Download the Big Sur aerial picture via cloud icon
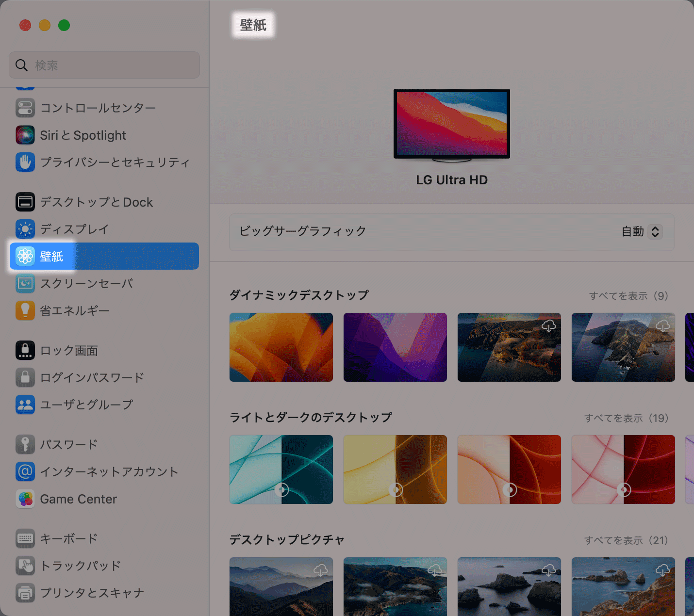The width and height of the screenshot is (694, 616). 435,570
